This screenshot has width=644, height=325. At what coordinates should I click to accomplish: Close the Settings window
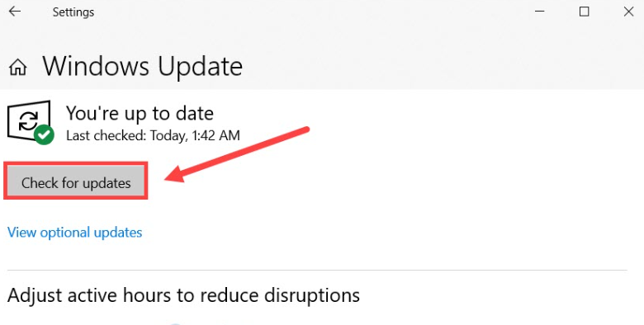pos(628,12)
